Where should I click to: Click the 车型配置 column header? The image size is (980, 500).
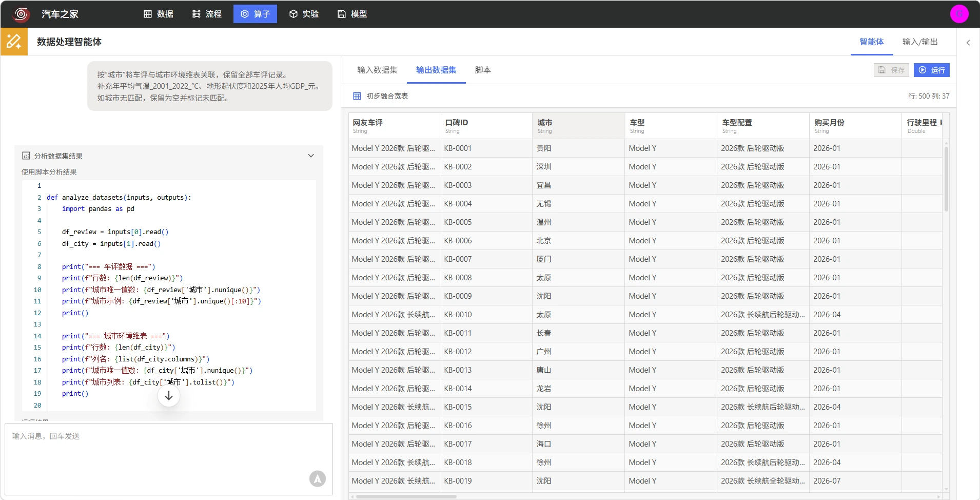tap(763, 126)
